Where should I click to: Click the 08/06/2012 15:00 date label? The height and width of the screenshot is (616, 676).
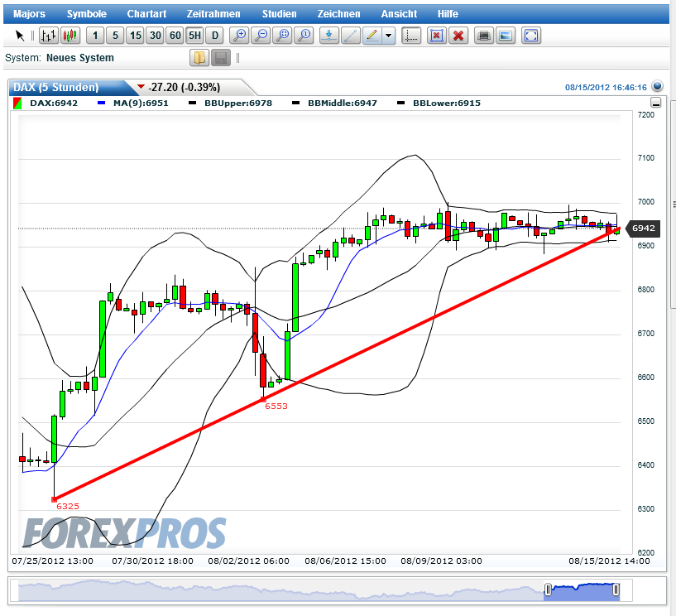[345, 561]
